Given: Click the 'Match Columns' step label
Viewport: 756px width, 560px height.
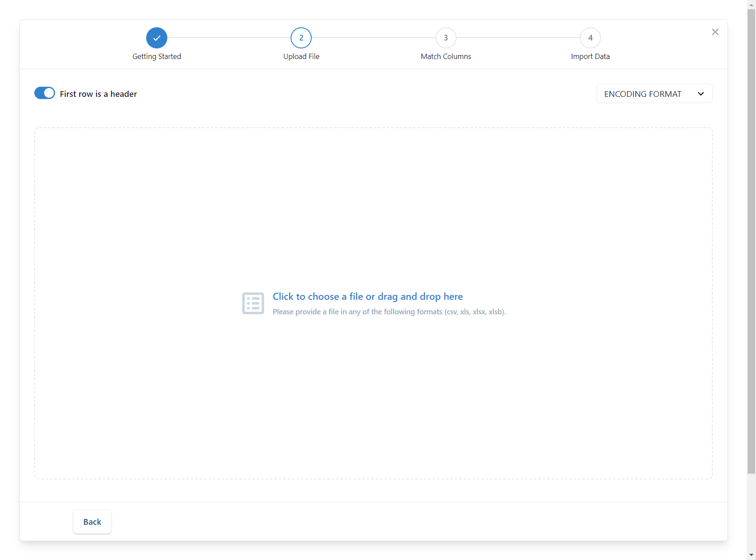Looking at the screenshot, I should coord(446,56).
